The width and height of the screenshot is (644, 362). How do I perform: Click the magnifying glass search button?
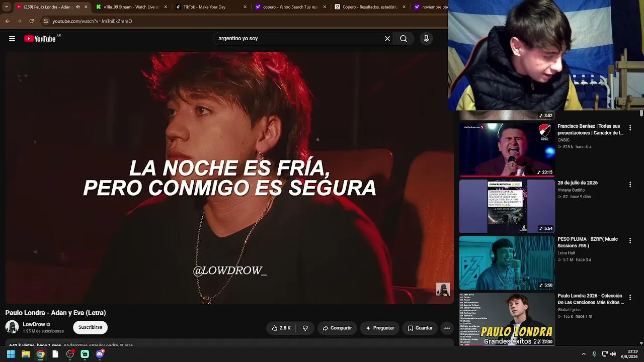tap(404, 39)
